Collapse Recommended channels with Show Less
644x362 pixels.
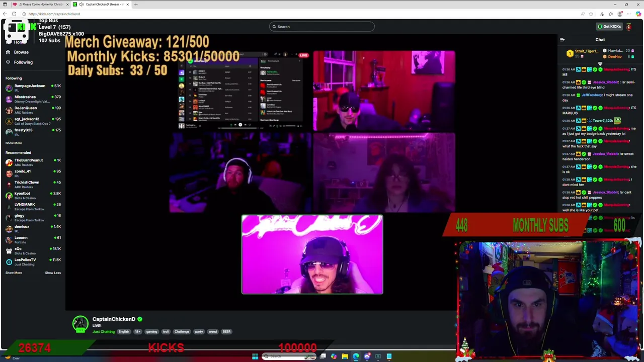point(53,273)
